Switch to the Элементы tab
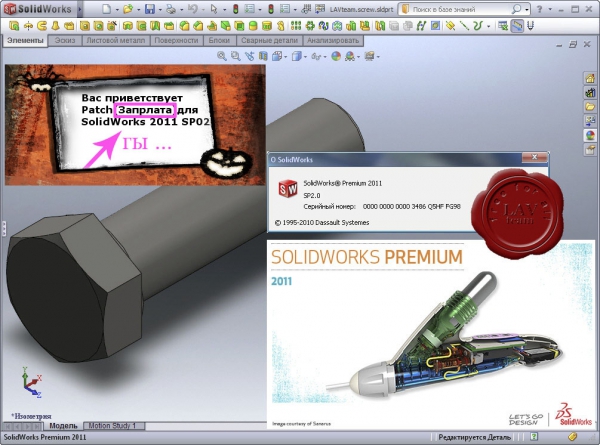 [x=25, y=40]
